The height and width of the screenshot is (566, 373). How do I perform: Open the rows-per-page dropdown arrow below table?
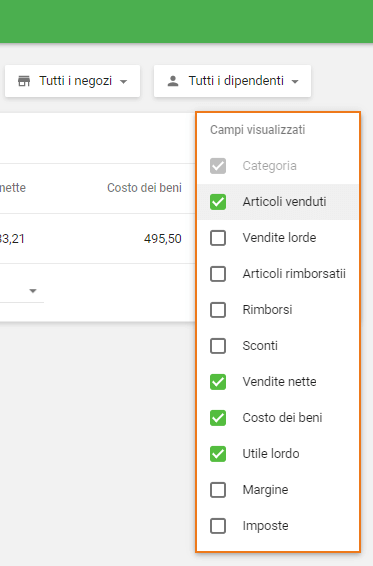pos(33,291)
